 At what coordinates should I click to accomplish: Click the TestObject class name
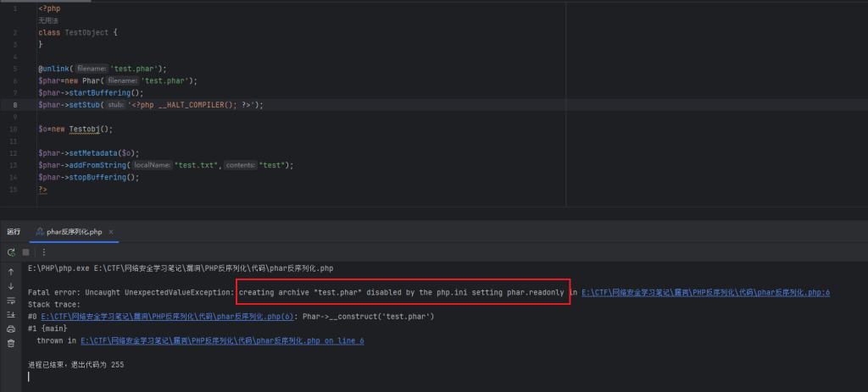87,32
